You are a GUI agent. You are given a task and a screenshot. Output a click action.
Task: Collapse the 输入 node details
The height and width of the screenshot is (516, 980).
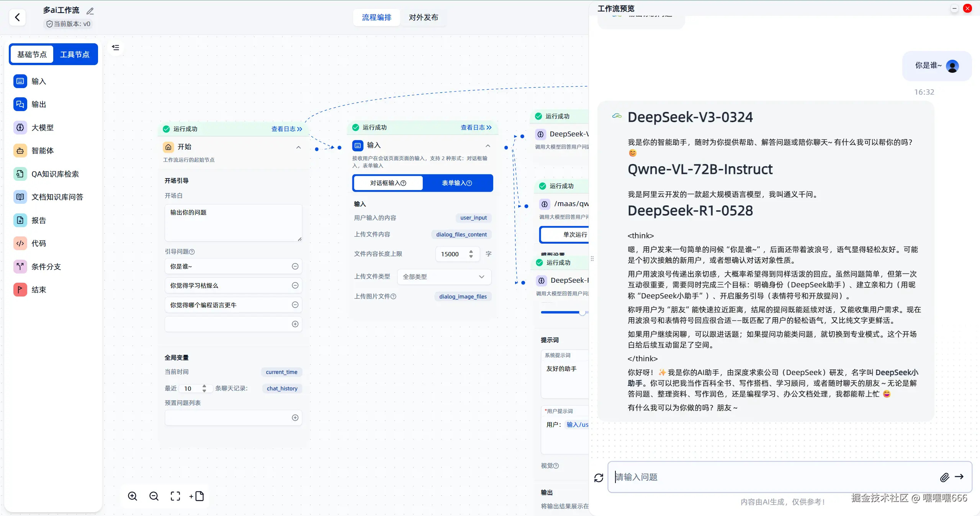coord(487,146)
